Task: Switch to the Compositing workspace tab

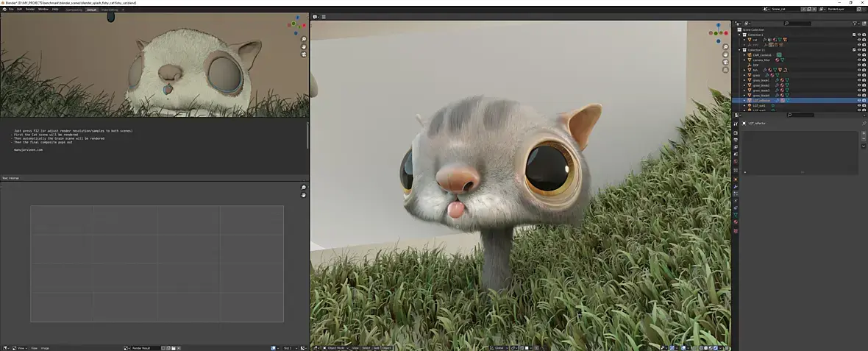Action: [x=74, y=10]
